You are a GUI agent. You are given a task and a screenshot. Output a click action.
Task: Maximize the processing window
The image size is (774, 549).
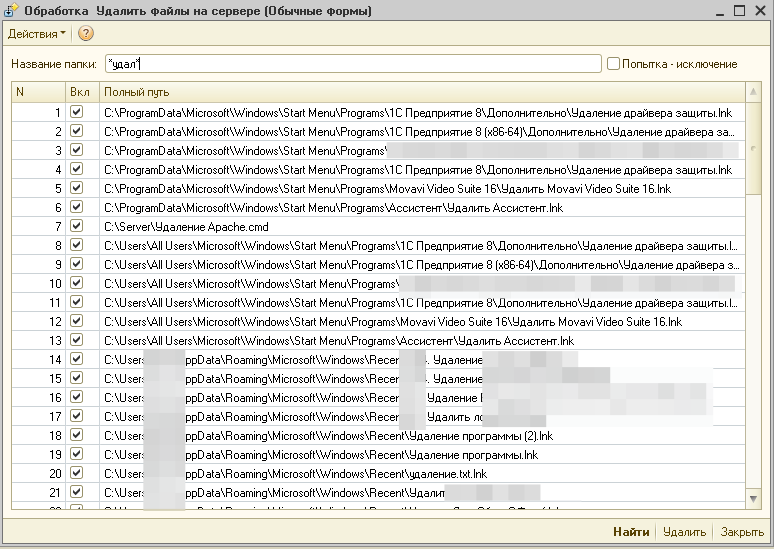pyautogui.click(x=739, y=10)
